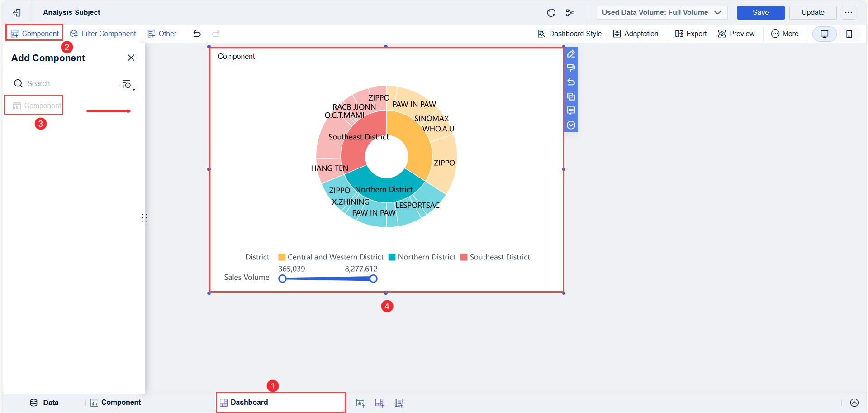Screen dimensions: 868x413
Task: Click the exit back icon beside Analysis Subject
Action: (x=17, y=13)
